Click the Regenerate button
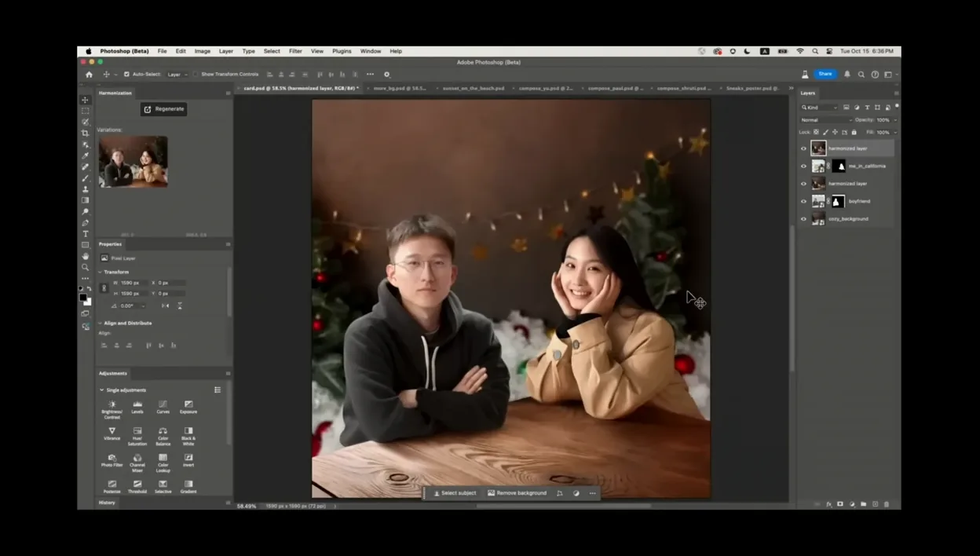 (x=164, y=109)
